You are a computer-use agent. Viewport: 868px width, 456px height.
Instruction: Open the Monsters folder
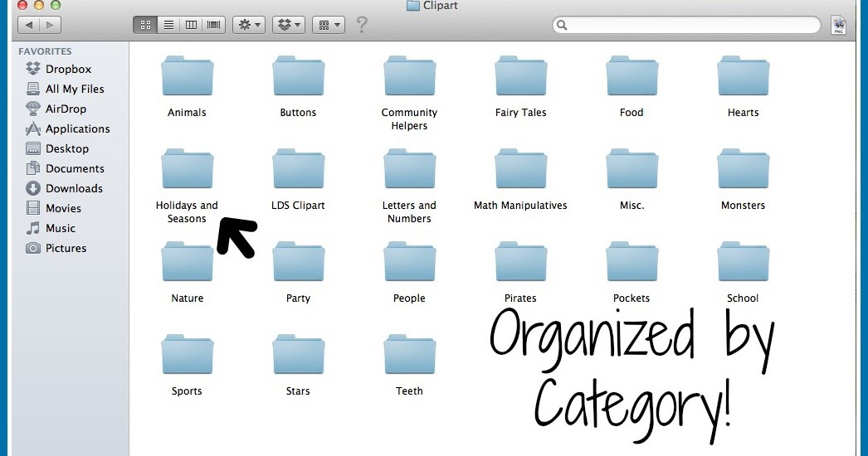tap(744, 169)
